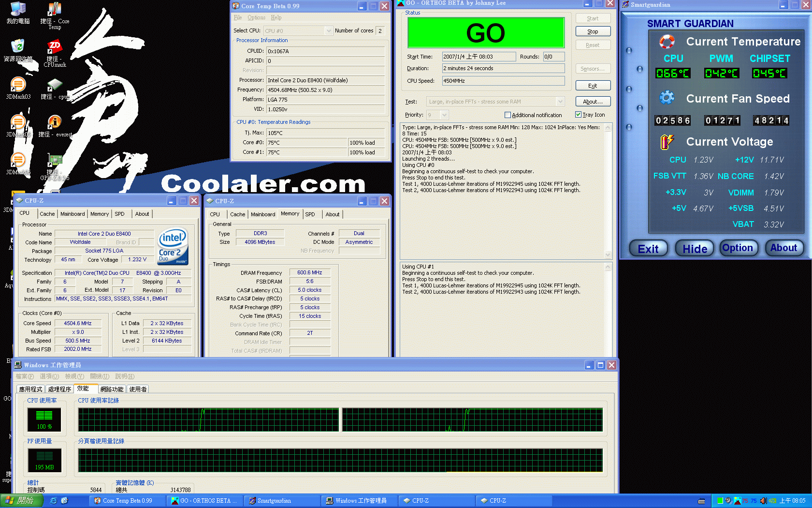
Task: Switch to 應用程式 tab in Task Manager
Action: [30, 389]
